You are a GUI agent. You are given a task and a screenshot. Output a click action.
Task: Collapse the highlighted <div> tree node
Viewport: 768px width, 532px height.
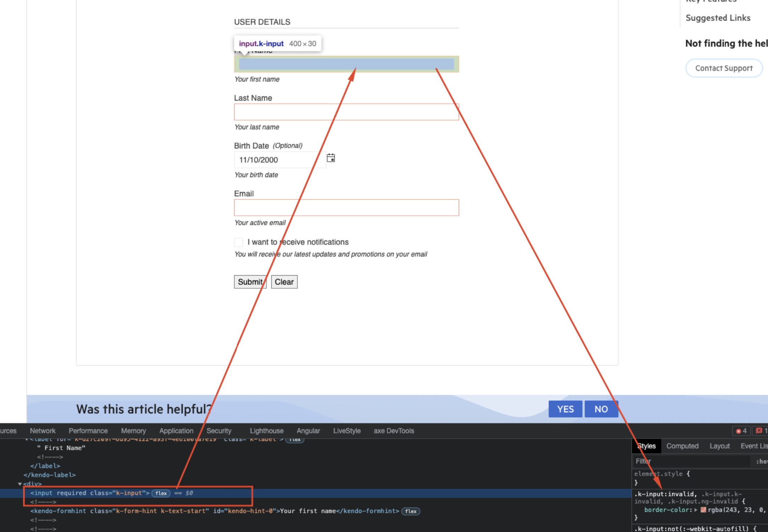(20, 484)
